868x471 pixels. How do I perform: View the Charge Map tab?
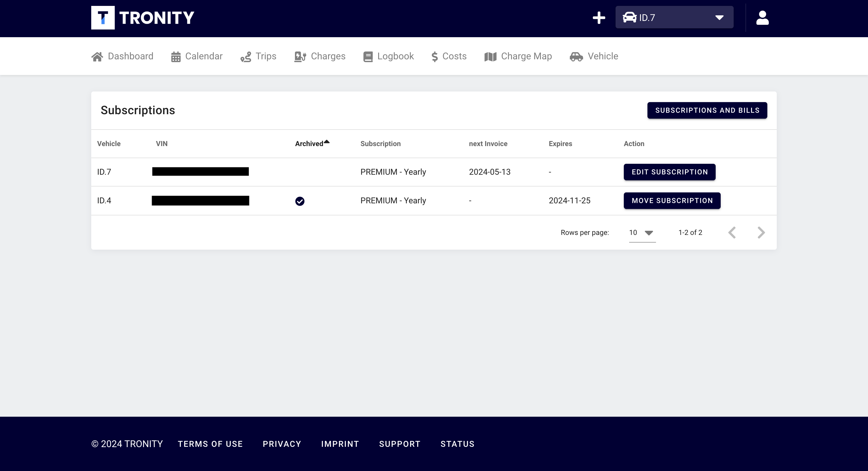[518, 56]
